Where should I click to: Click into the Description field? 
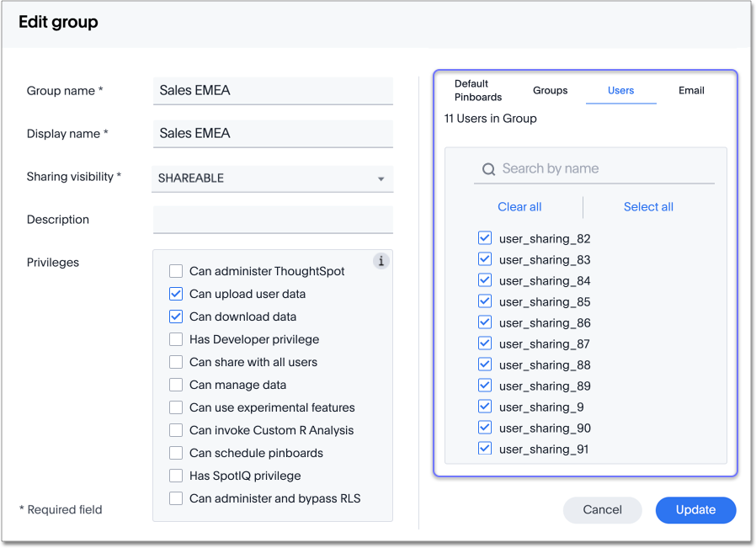point(273,220)
